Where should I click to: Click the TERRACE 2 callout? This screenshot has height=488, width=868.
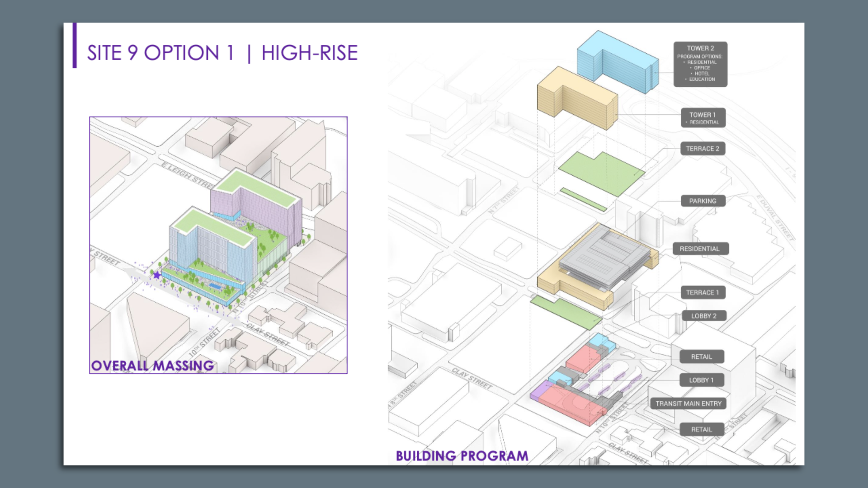(x=703, y=148)
